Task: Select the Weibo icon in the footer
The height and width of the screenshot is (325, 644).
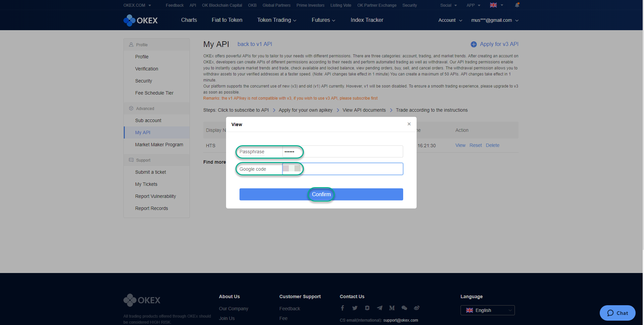Action: [x=417, y=308]
